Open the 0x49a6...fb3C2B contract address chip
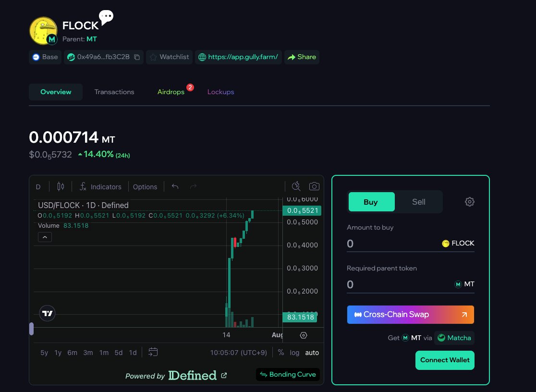The width and height of the screenshot is (536, 392). point(104,57)
